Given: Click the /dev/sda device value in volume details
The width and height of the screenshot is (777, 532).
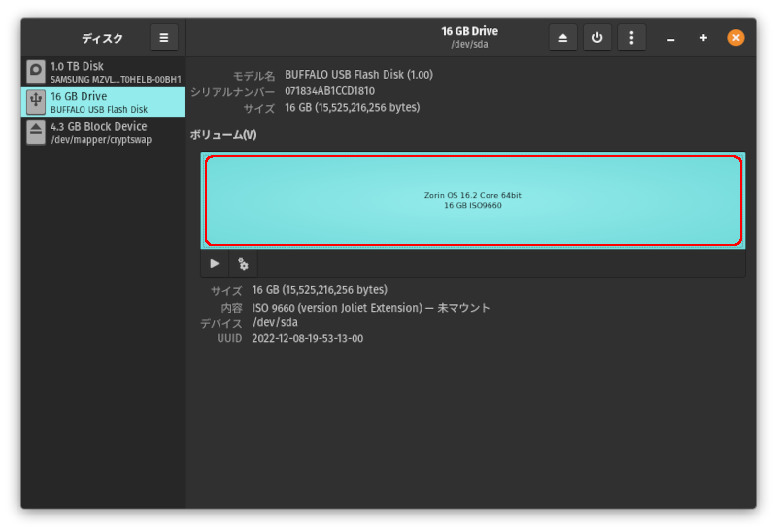Looking at the screenshot, I should pos(275,322).
